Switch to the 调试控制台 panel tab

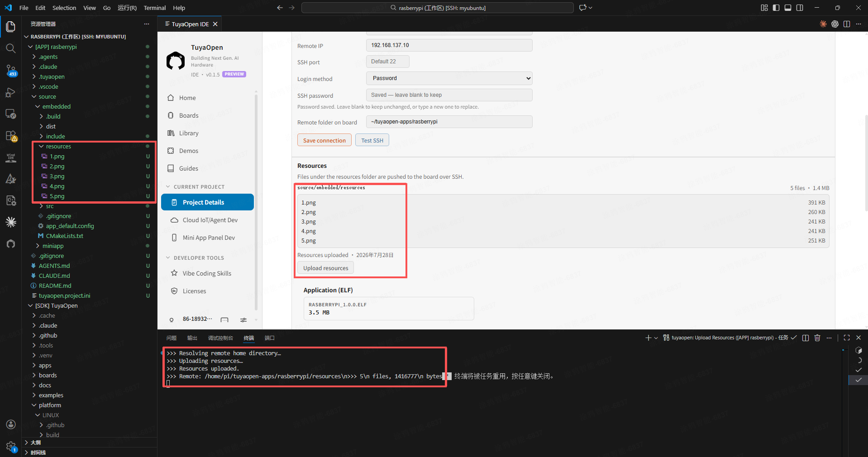pyautogui.click(x=220, y=338)
